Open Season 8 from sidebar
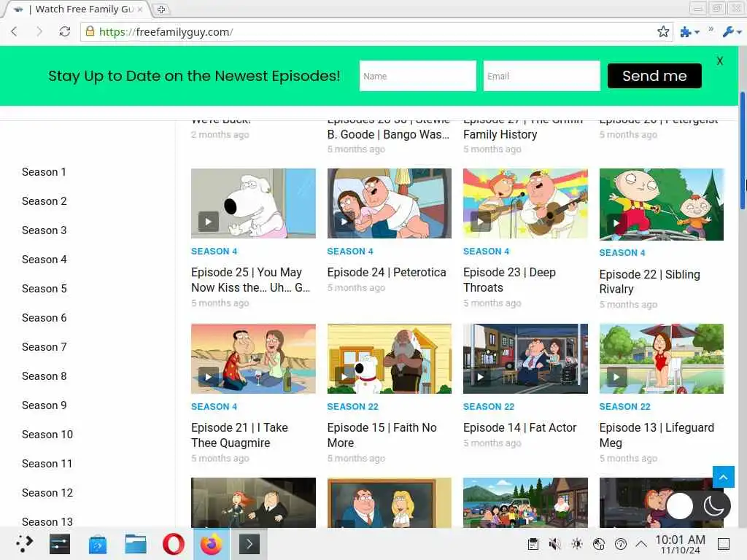This screenshot has width=747, height=560. click(x=44, y=376)
